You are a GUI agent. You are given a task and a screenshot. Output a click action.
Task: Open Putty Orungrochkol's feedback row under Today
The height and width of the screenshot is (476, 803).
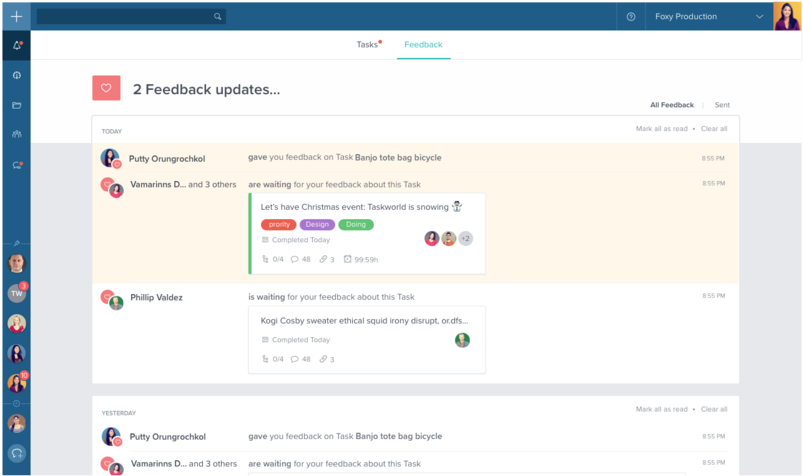pyautogui.click(x=415, y=158)
